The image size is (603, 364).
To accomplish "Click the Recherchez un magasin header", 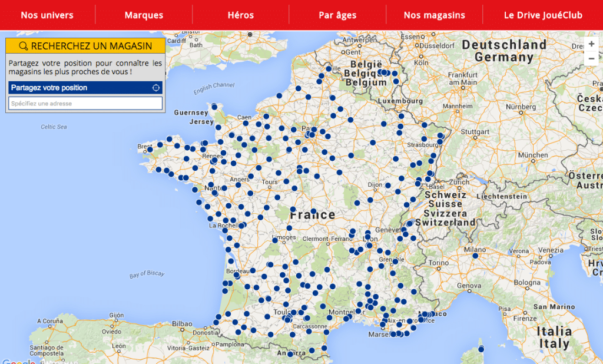I will point(85,46).
